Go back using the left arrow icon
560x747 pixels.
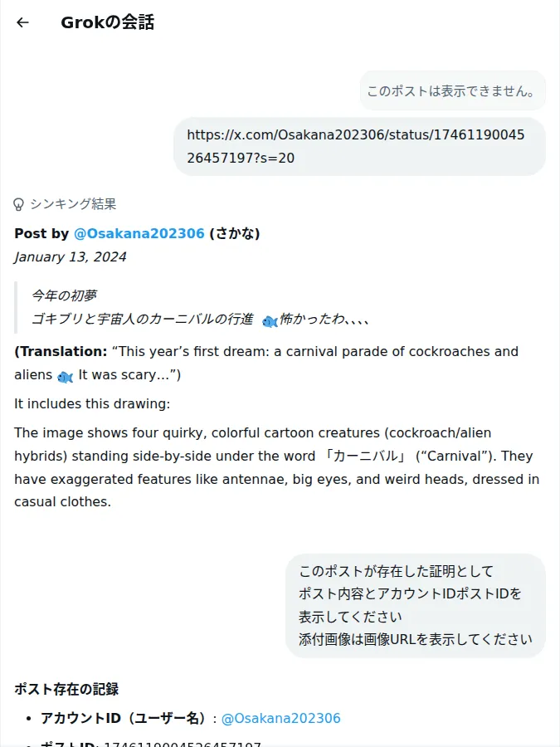tap(22, 22)
